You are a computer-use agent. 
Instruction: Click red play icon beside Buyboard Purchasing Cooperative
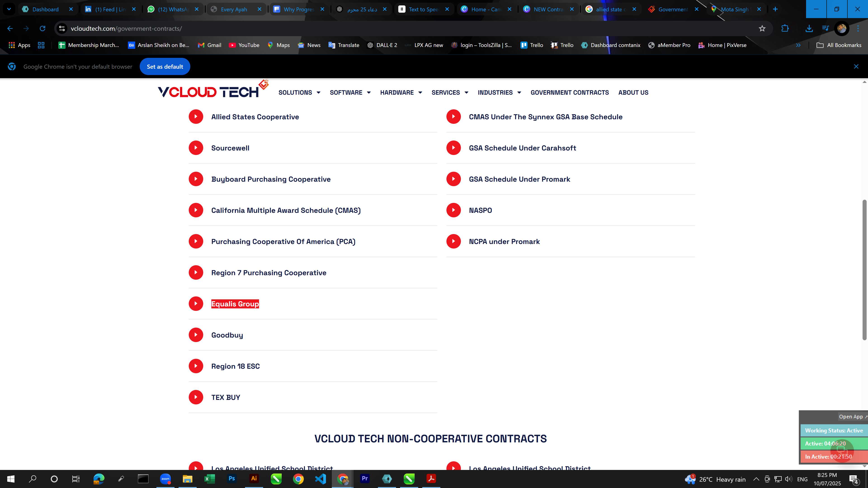tap(196, 179)
